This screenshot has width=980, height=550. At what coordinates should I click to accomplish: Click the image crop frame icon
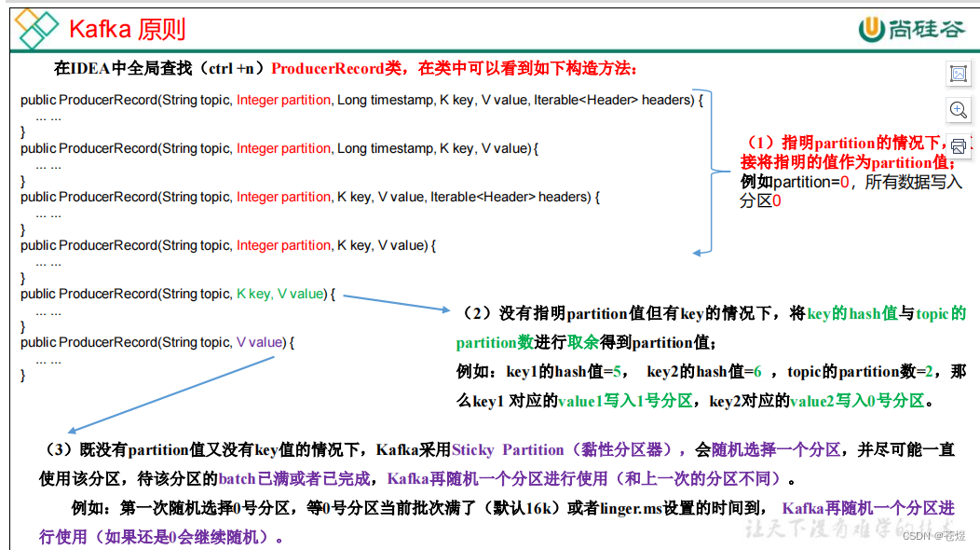click(959, 74)
